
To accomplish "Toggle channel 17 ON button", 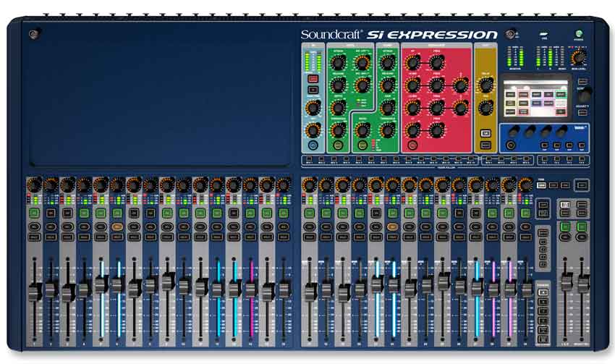I will [310, 213].
